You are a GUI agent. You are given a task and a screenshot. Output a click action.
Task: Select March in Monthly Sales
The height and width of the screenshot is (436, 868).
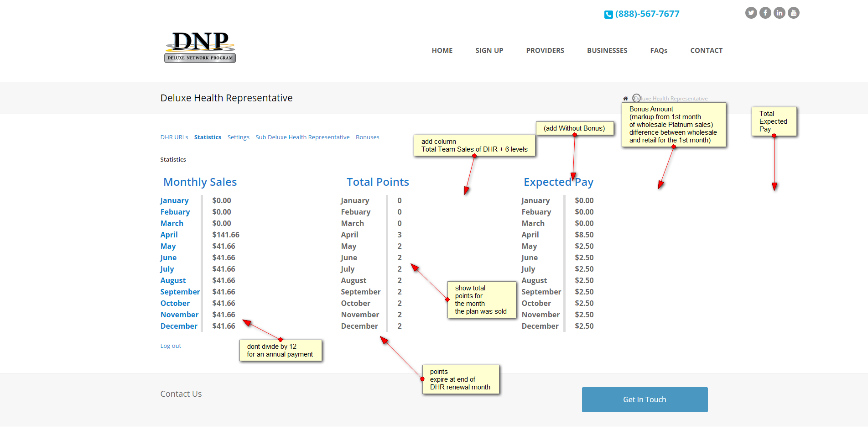point(172,224)
